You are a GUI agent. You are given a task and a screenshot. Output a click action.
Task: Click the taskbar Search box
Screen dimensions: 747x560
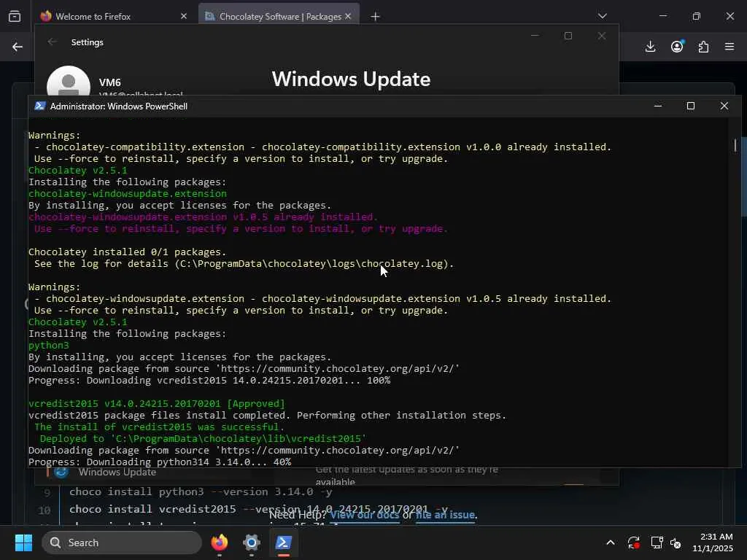[122, 542]
